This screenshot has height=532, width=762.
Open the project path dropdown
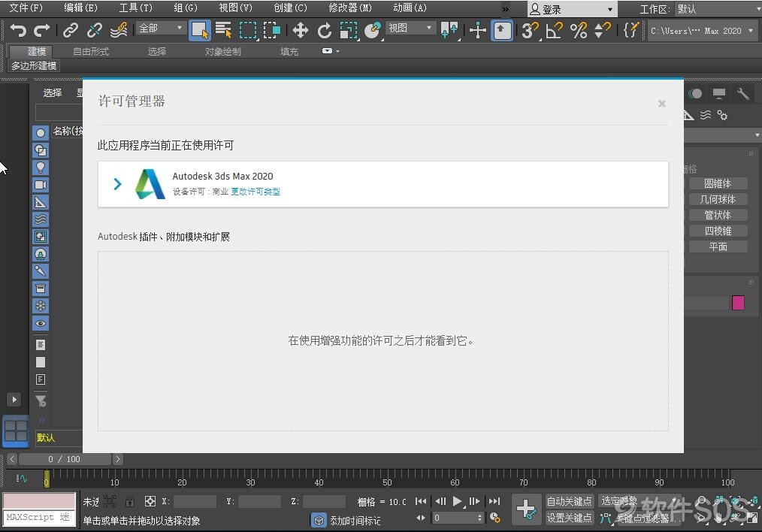click(x=702, y=31)
